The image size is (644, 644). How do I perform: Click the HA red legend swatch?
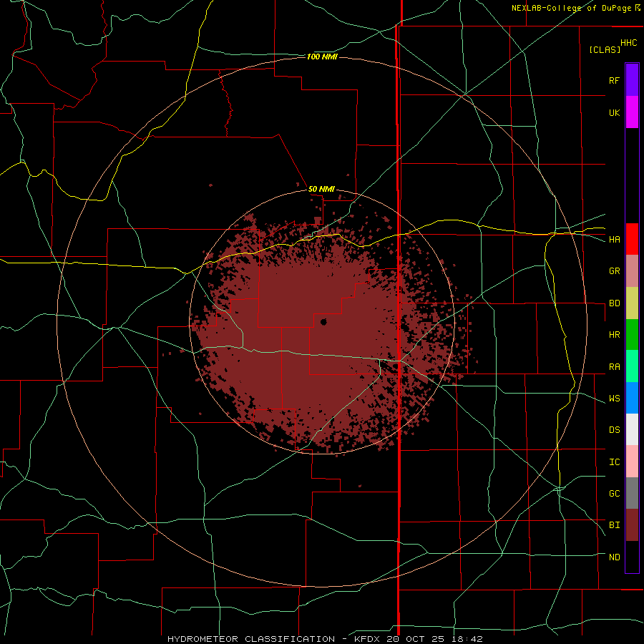click(632, 239)
